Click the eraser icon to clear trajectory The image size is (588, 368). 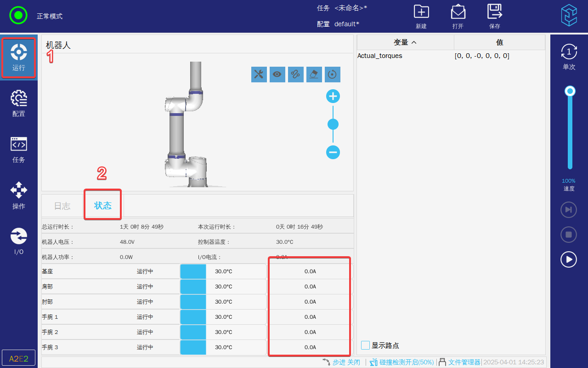[314, 75]
